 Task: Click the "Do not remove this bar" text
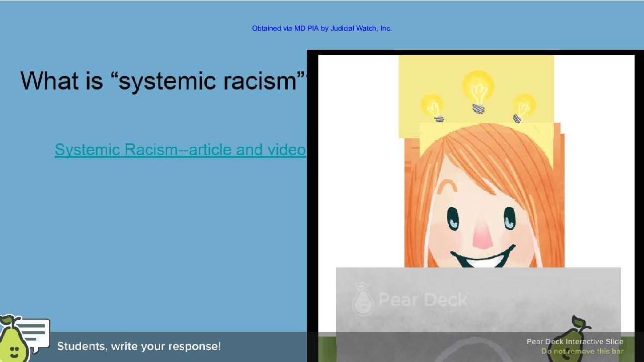(582, 351)
